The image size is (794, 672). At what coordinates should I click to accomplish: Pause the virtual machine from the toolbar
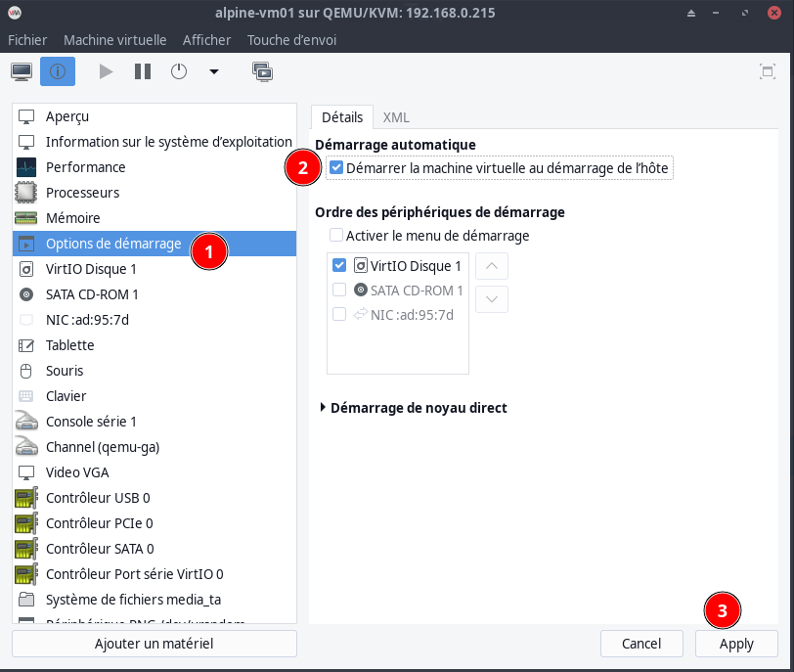coord(143,71)
